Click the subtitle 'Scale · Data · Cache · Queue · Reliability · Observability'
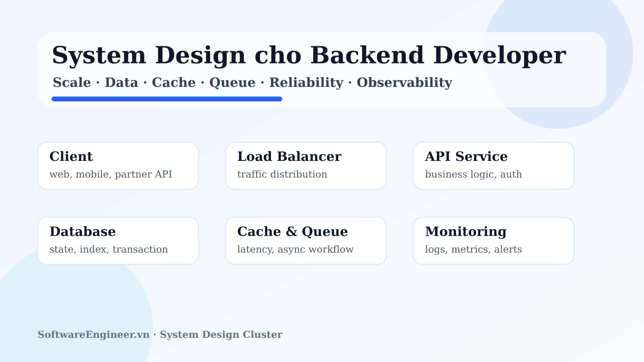The width and height of the screenshot is (644, 362). pos(252,82)
